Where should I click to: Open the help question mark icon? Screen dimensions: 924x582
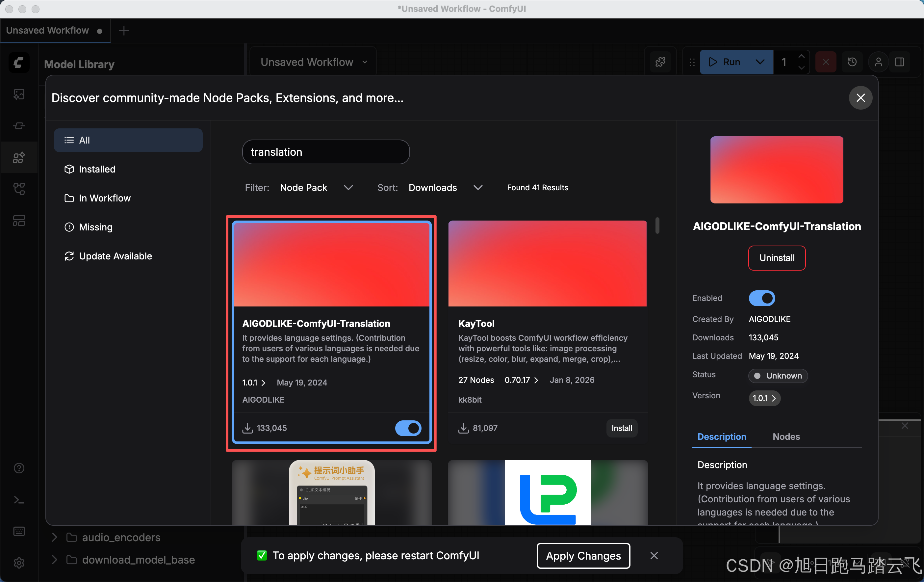(19, 468)
